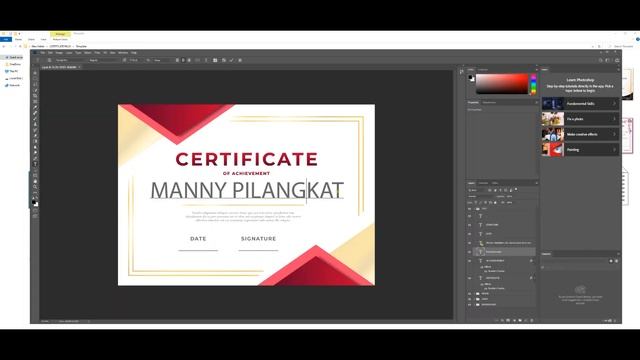Click the rainbow hue strip in Color panel
640x360 pixels.
[533, 84]
